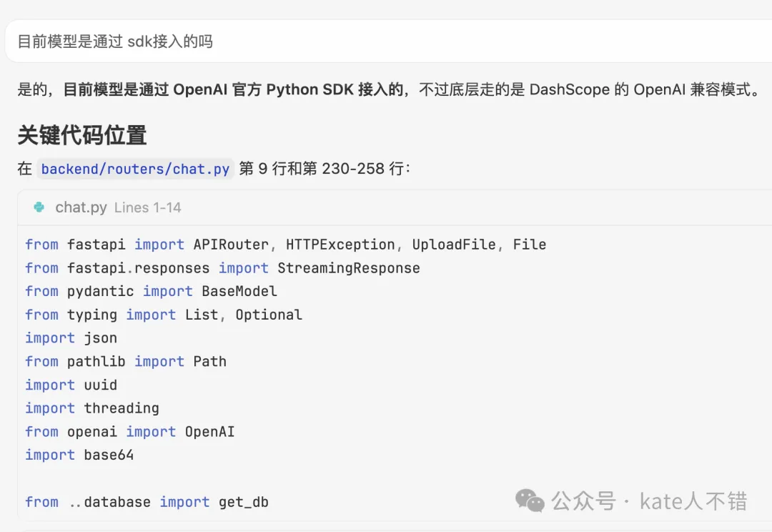Click the line 'from typing import List, Optional'

click(x=164, y=315)
